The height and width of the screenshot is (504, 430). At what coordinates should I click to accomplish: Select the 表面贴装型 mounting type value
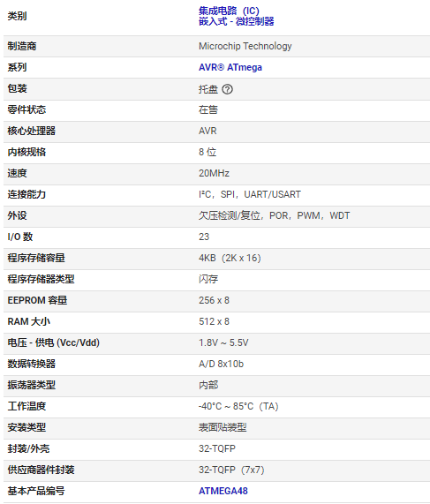(223, 427)
